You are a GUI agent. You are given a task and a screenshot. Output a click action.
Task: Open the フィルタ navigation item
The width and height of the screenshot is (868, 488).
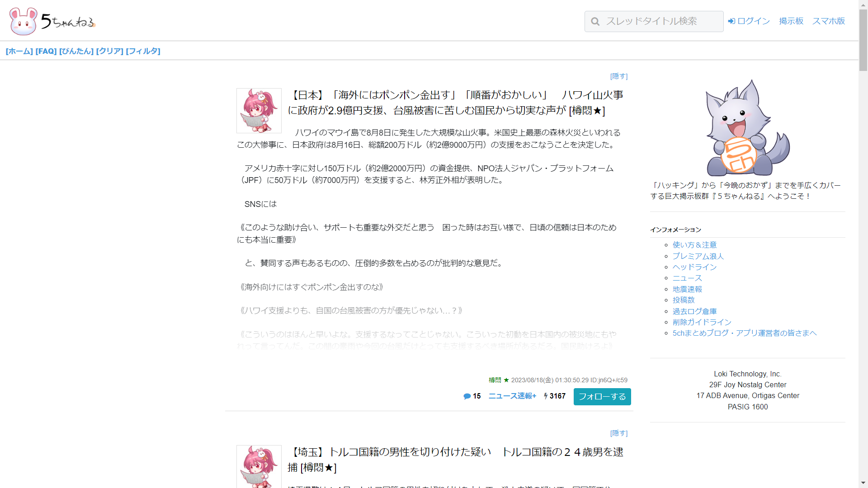click(x=143, y=51)
